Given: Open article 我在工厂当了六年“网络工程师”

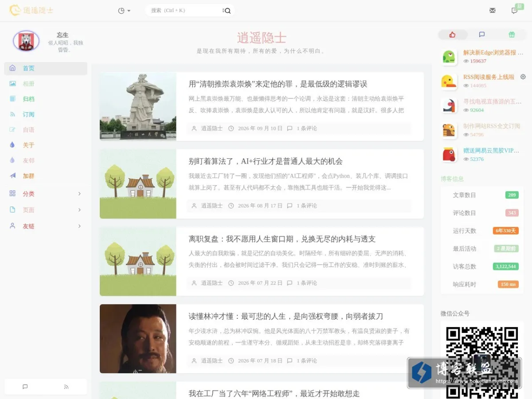Looking at the screenshot, I should click(x=274, y=394).
